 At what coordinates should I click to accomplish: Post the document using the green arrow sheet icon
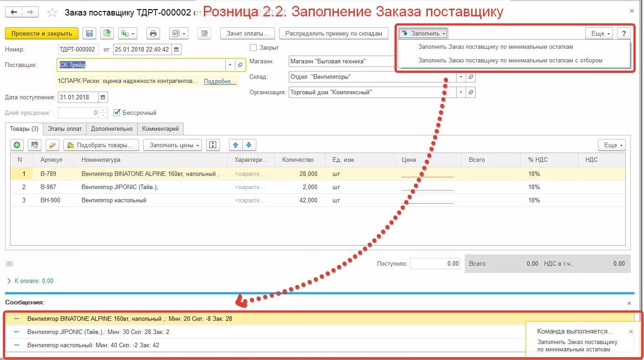click(107, 33)
